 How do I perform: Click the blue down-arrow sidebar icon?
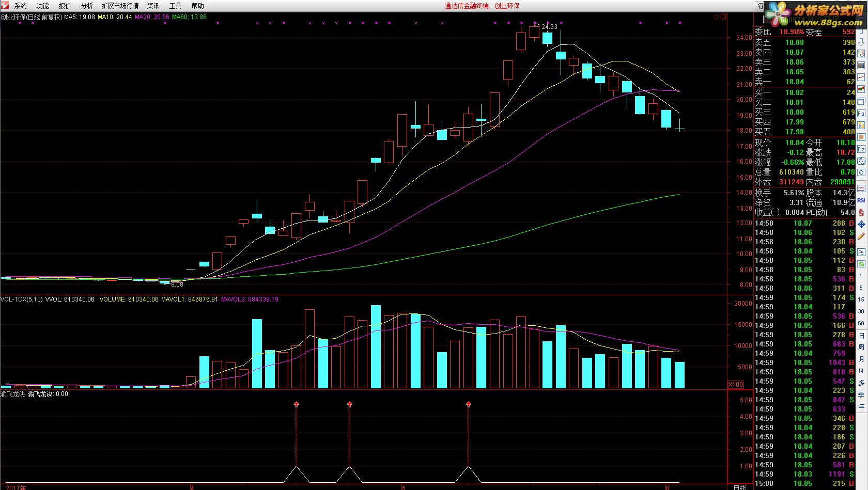coord(861,42)
